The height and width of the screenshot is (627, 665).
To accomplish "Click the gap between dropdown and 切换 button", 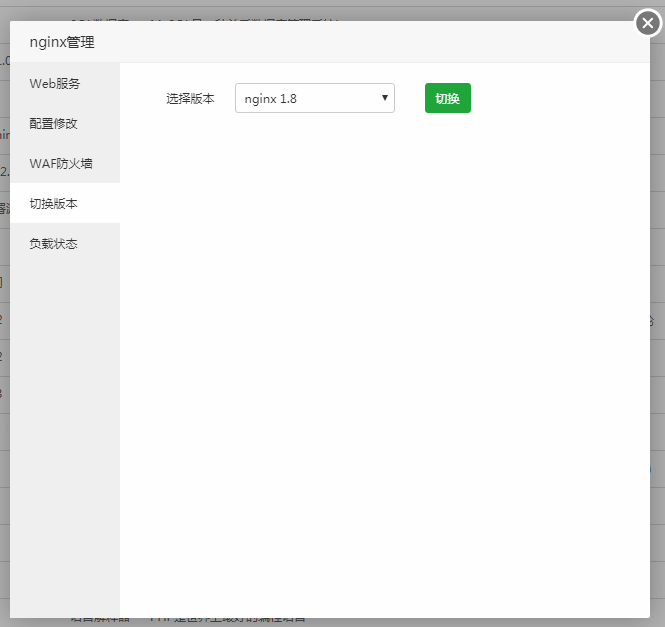I will [410, 98].
